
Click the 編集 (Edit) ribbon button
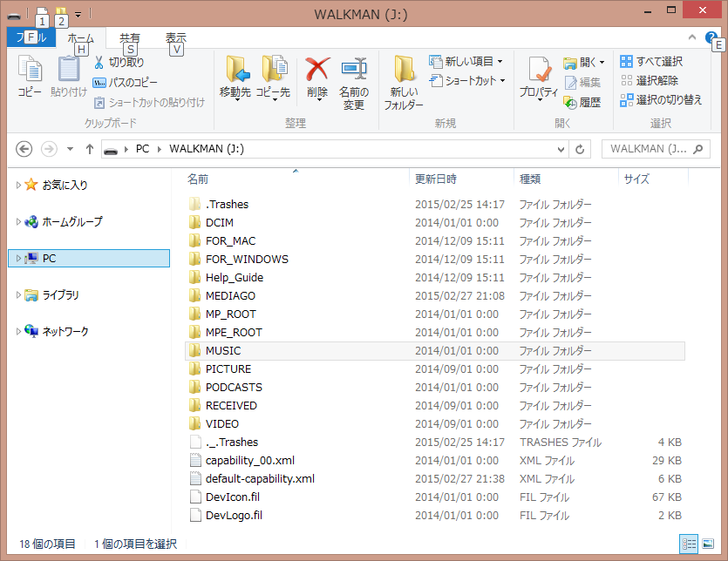pos(582,82)
